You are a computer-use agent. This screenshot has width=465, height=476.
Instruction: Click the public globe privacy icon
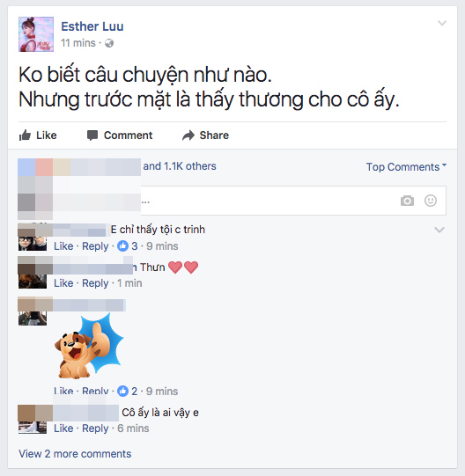tap(109, 43)
